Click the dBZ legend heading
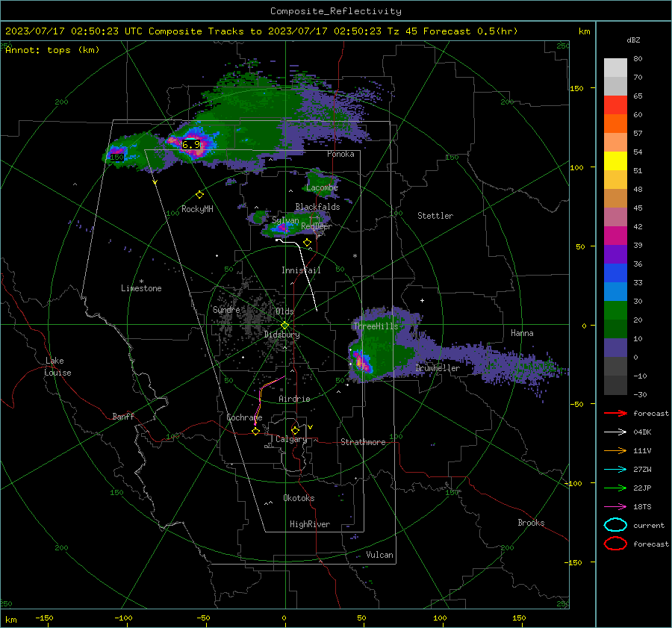Image resolution: width=672 pixels, height=628 pixels. tap(633, 40)
